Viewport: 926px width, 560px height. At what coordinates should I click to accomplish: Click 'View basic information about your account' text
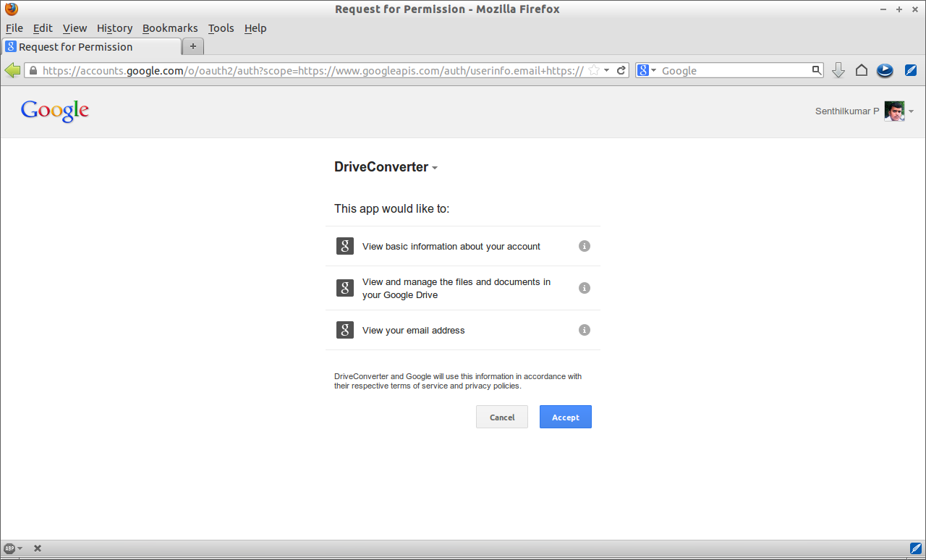(x=451, y=246)
